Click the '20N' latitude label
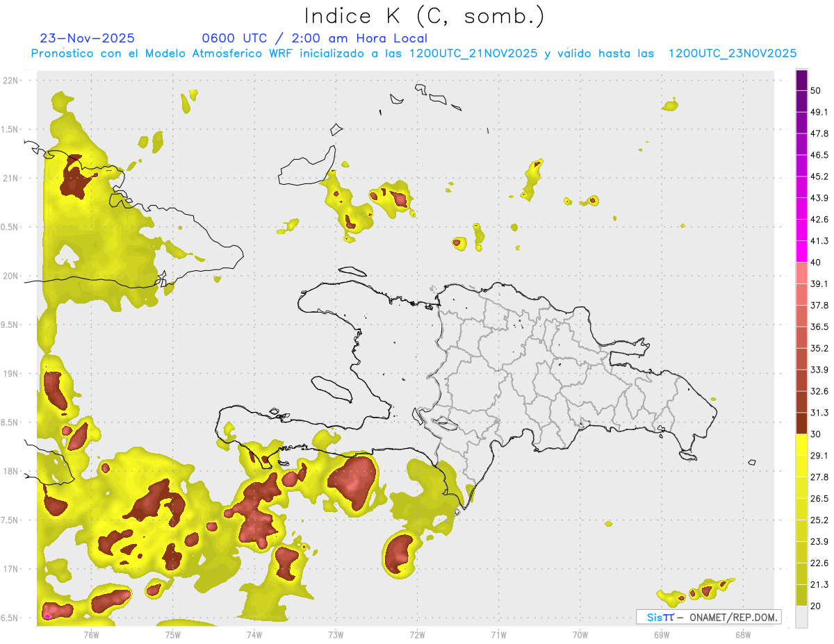Viewport: 834px width, 644px height. 11,276
